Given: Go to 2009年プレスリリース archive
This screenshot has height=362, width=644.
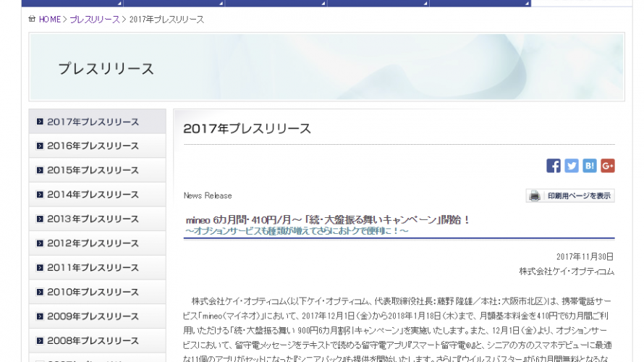Looking at the screenshot, I should pos(98,316).
